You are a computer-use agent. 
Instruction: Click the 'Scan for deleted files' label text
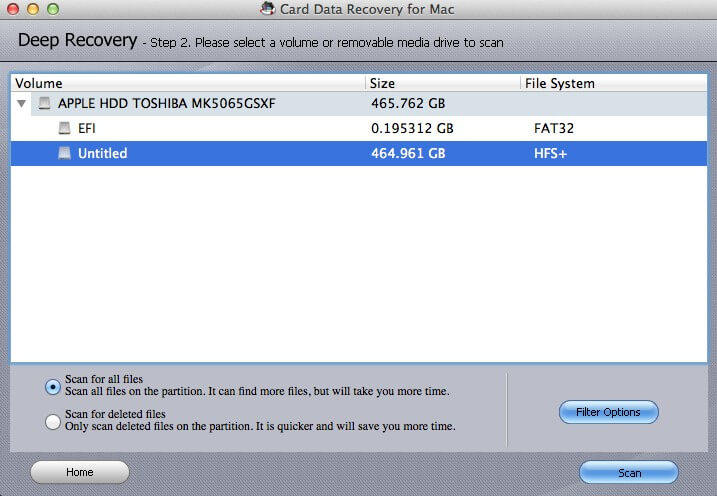click(x=115, y=414)
